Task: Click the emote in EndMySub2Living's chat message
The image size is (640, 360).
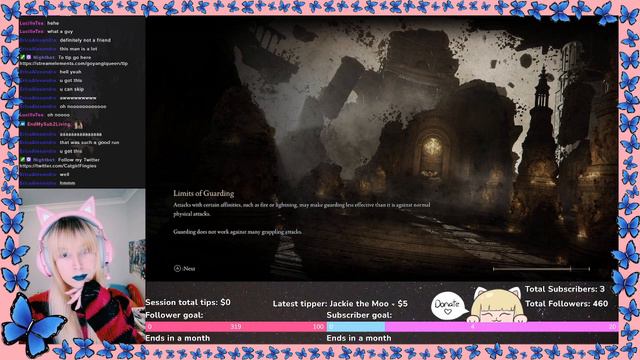Action: [78, 124]
